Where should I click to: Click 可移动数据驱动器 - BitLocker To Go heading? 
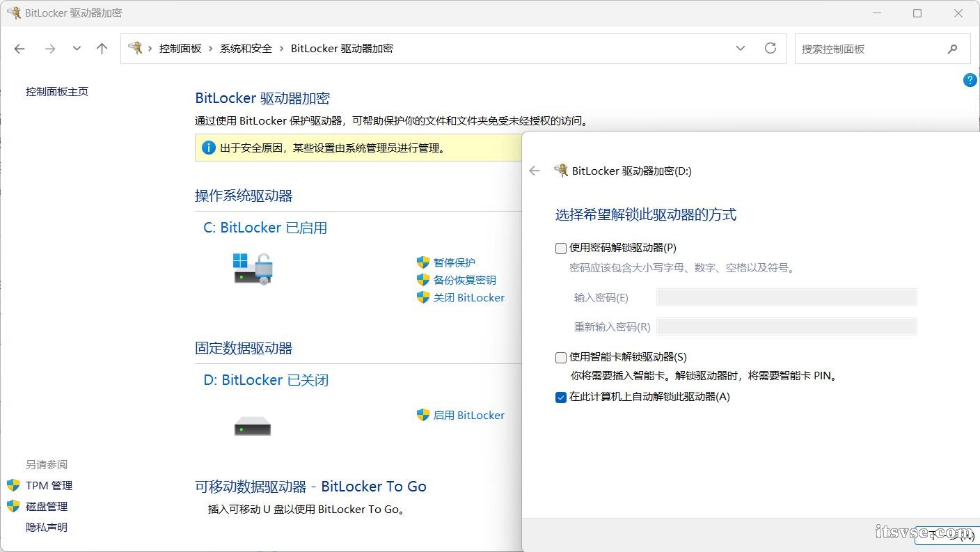coord(310,487)
